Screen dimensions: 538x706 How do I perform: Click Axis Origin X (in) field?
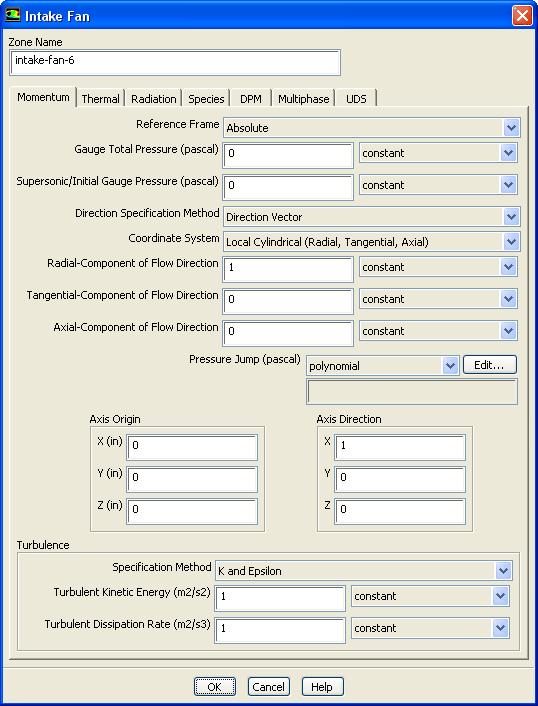pos(192,447)
